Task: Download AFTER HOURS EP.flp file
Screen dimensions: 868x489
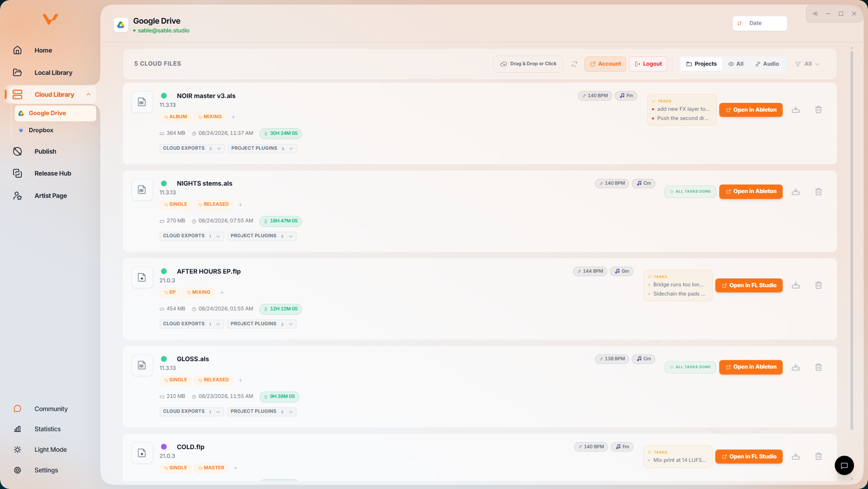Action: 796,285
